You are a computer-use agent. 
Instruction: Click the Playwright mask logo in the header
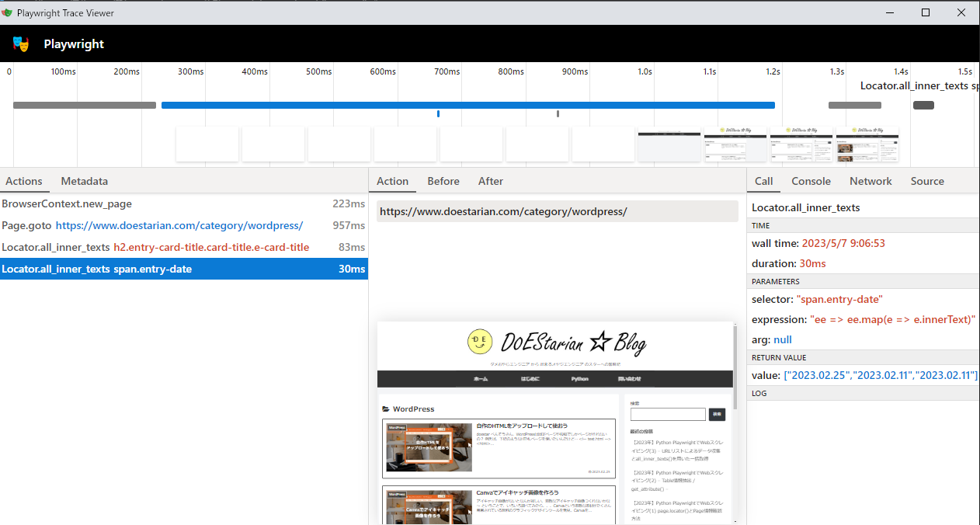pos(20,44)
